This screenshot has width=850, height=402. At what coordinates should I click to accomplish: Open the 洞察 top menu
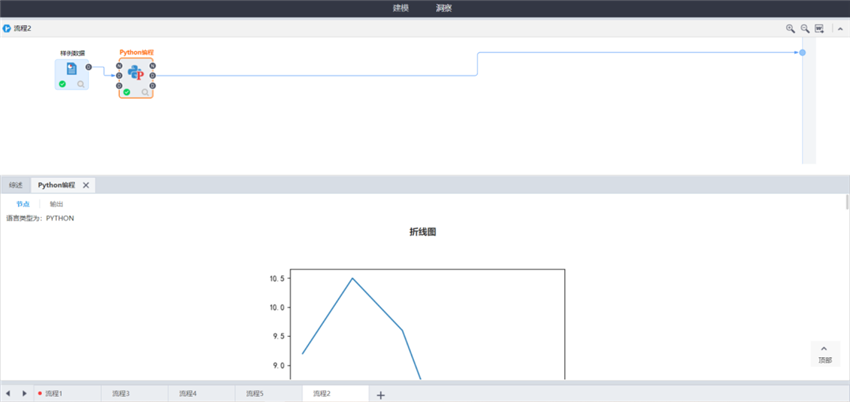(444, 8)
